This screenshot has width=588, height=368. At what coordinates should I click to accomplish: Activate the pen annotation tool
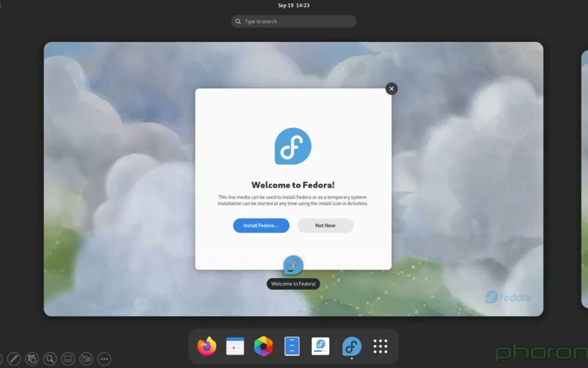(14, 359)
